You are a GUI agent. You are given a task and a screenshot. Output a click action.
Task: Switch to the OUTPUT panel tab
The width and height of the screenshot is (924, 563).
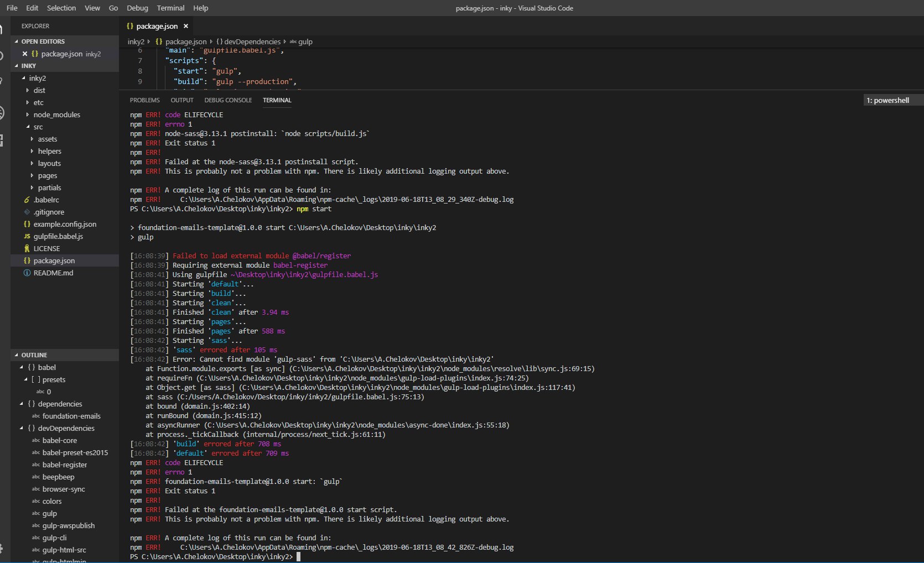click(182, 100)
